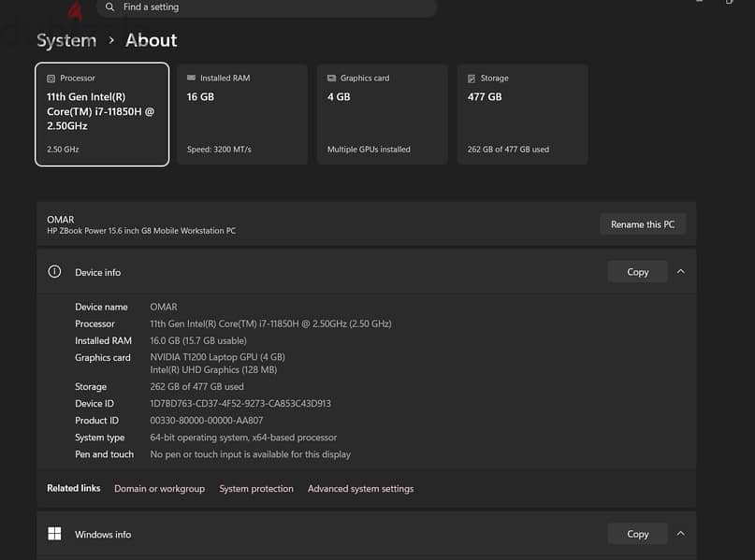
Task: Click the No pen or touch input text
Action: click(251, 454)
